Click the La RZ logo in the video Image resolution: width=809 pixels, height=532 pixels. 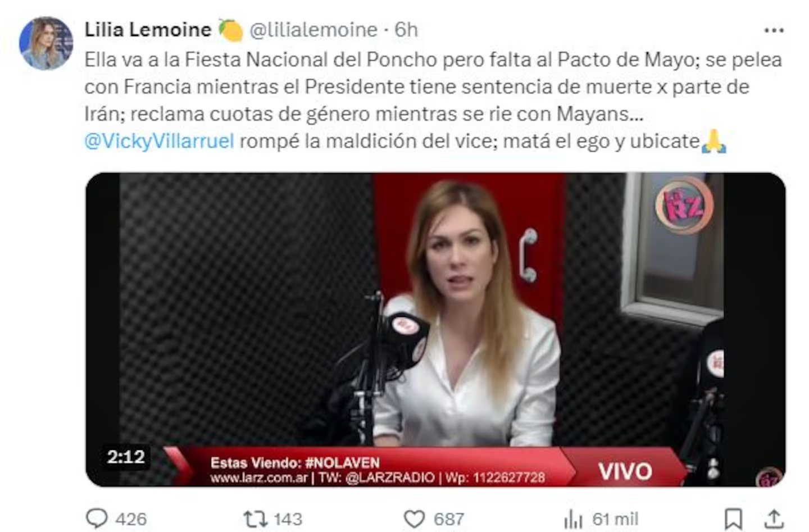click(x=684, y=206)
